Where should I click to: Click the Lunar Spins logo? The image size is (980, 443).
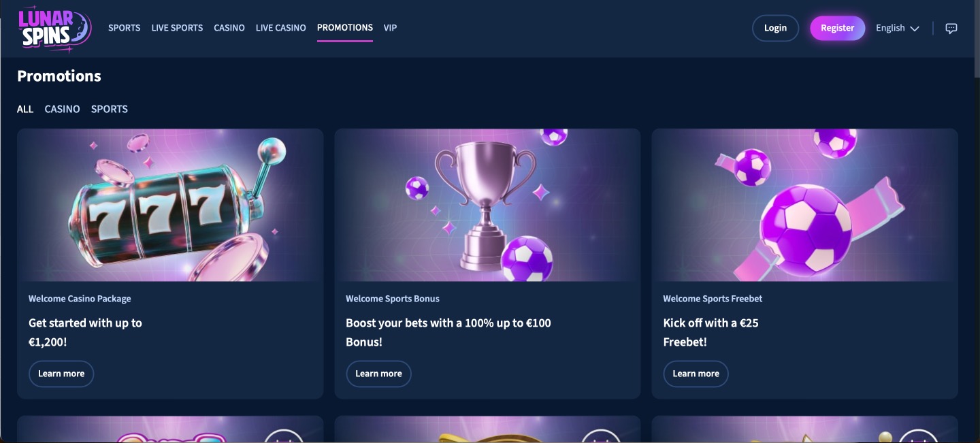[54, 29]
